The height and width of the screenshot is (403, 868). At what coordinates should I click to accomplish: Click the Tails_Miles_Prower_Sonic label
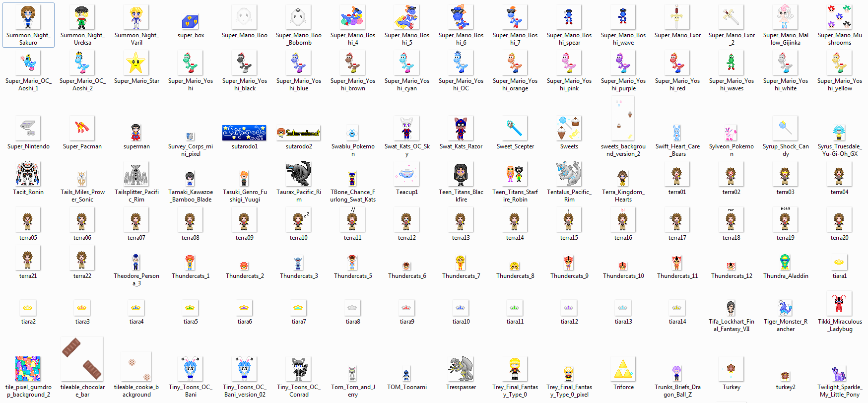[82, 196]
